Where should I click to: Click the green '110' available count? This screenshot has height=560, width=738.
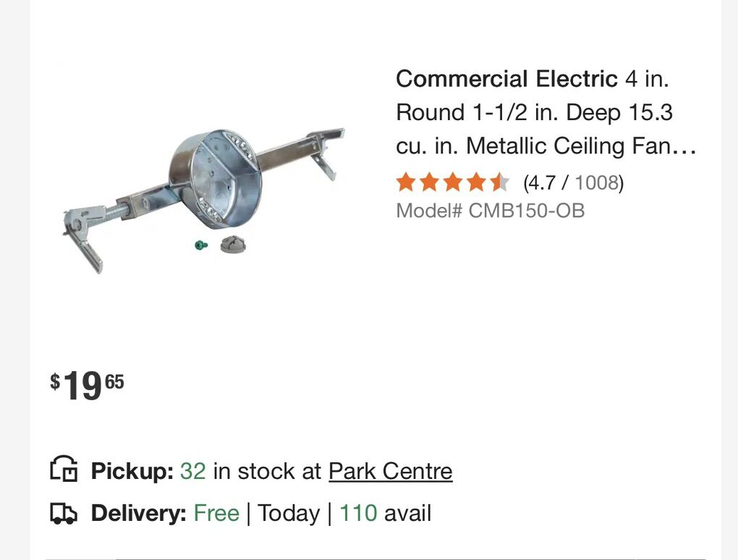click(x=358, y=513)
